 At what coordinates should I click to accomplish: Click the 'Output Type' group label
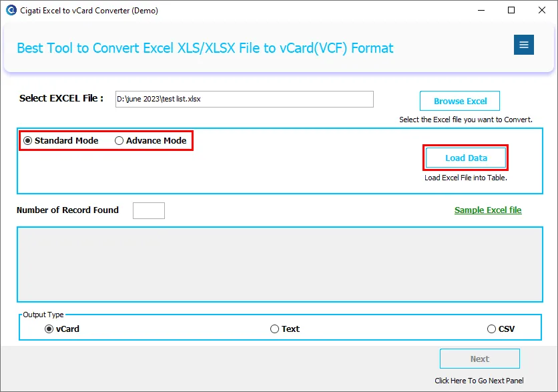click(x=43, y=315)
